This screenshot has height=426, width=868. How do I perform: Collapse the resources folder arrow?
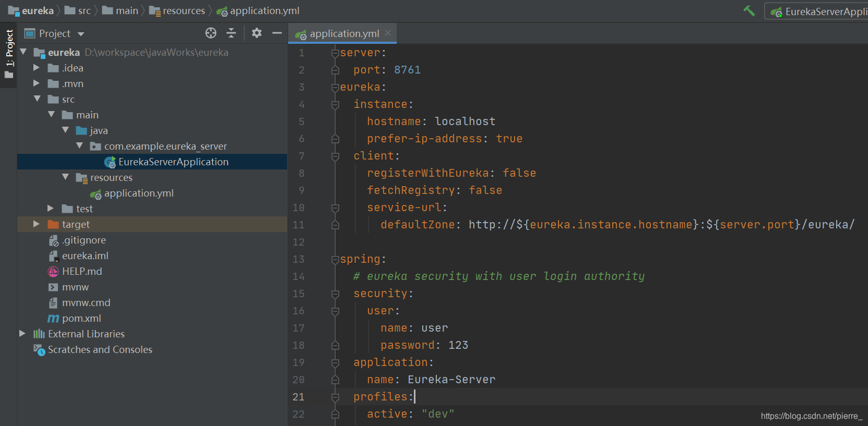coord(65,177)
